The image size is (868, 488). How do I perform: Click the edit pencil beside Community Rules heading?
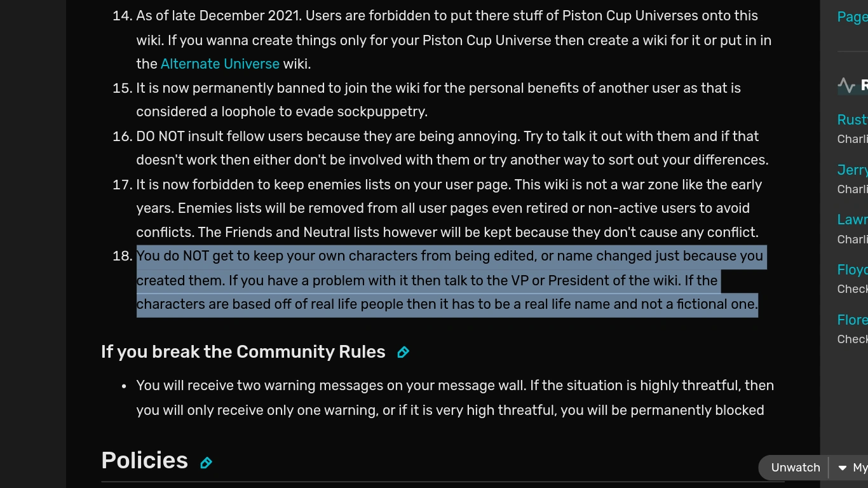point(403,351)
